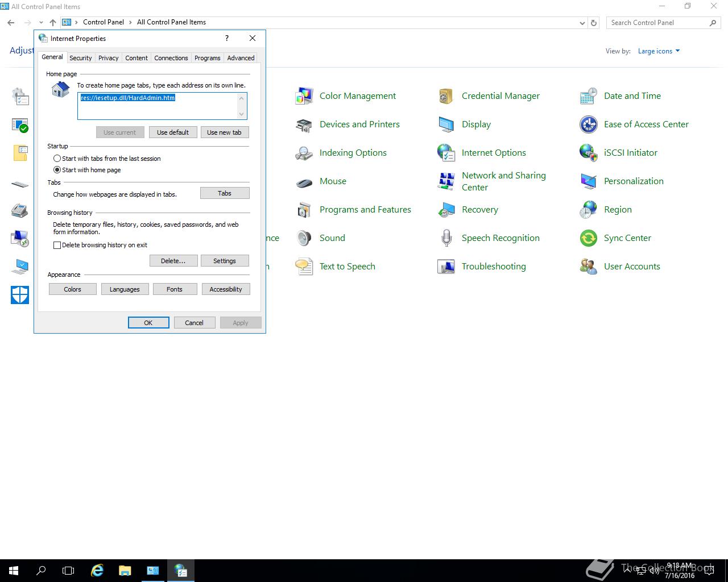Open the recent locations dropdown arrow

click(x=41, y=23)
